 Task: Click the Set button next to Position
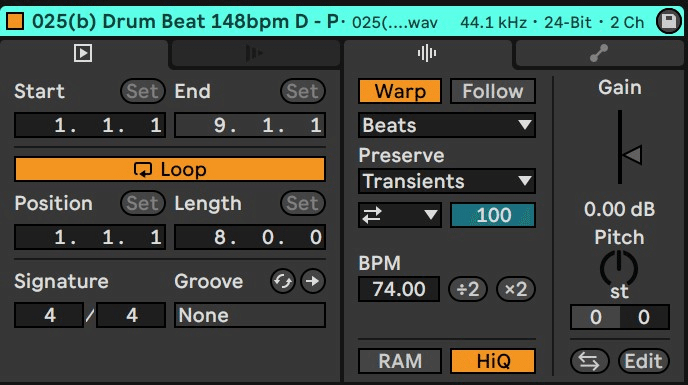point(143,203)
